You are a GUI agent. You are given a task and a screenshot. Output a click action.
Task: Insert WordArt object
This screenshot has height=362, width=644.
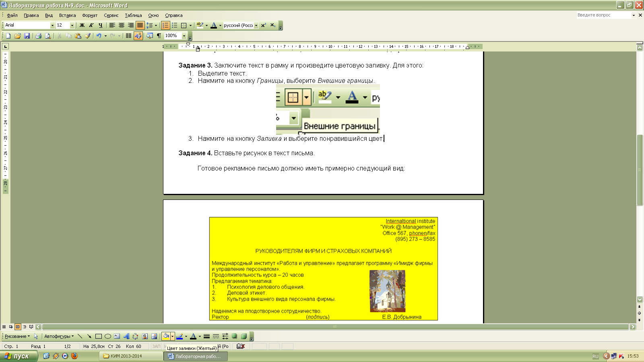click(x=126, y=336)
